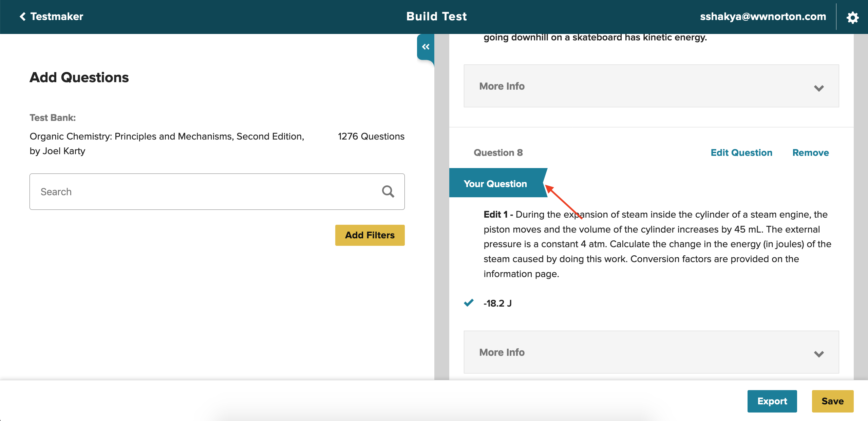Click the sshakya@wwnorton.com account label

pyautogui.click(x=762, y=16)
